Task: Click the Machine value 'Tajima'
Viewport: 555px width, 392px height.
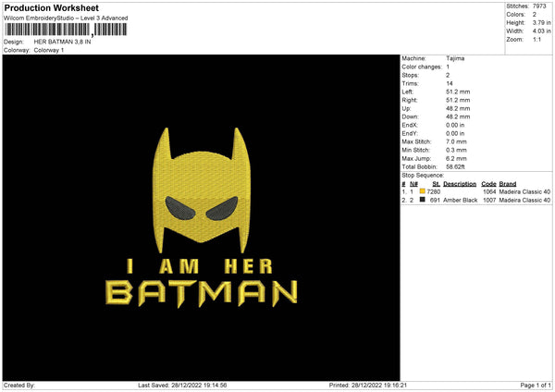Action: point(455,58)
